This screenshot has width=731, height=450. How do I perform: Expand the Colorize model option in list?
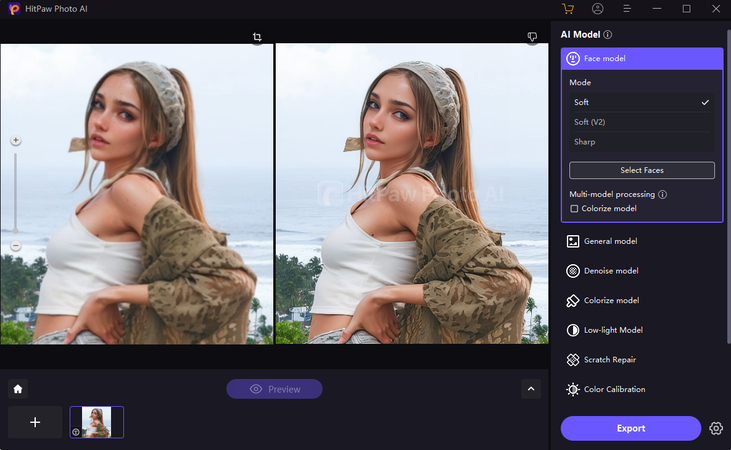tap(642, 300)
